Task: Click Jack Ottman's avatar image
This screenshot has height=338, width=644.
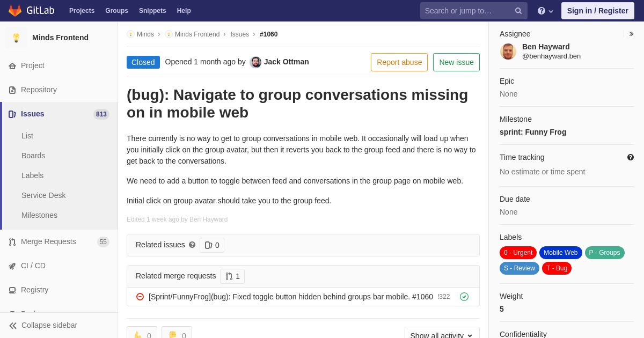Action: pyautogui.click(x=255, y=62)
